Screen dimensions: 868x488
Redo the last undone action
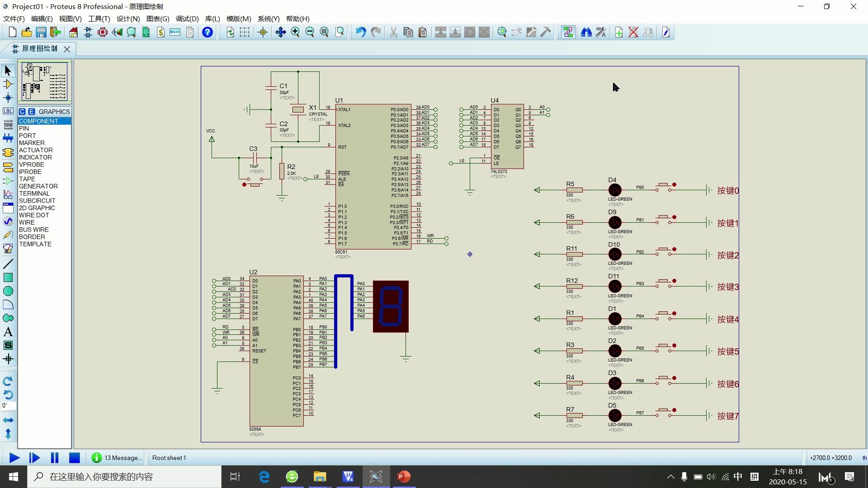pos(376,32)
